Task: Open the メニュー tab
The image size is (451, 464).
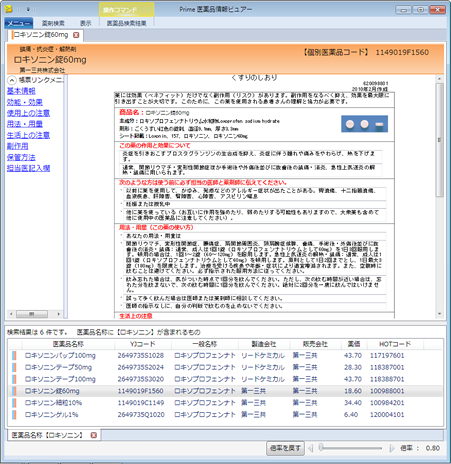Action: (x=19, y=23)
